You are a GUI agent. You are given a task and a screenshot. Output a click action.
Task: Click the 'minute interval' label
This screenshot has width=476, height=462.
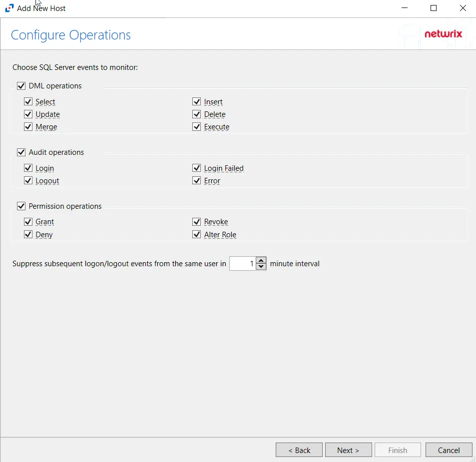coord(295,264)
